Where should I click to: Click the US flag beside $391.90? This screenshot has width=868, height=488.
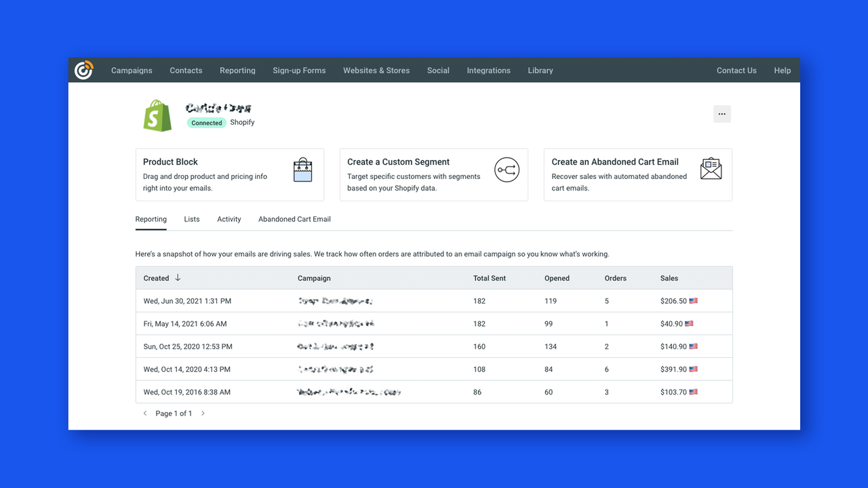pos(693,369)
